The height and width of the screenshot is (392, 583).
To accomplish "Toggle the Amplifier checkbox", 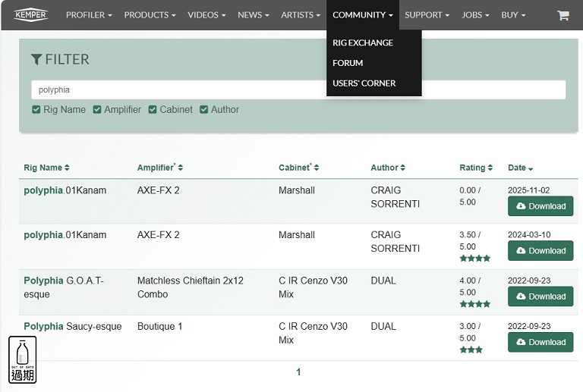I will pyautogui.click(x=97, y=109).
